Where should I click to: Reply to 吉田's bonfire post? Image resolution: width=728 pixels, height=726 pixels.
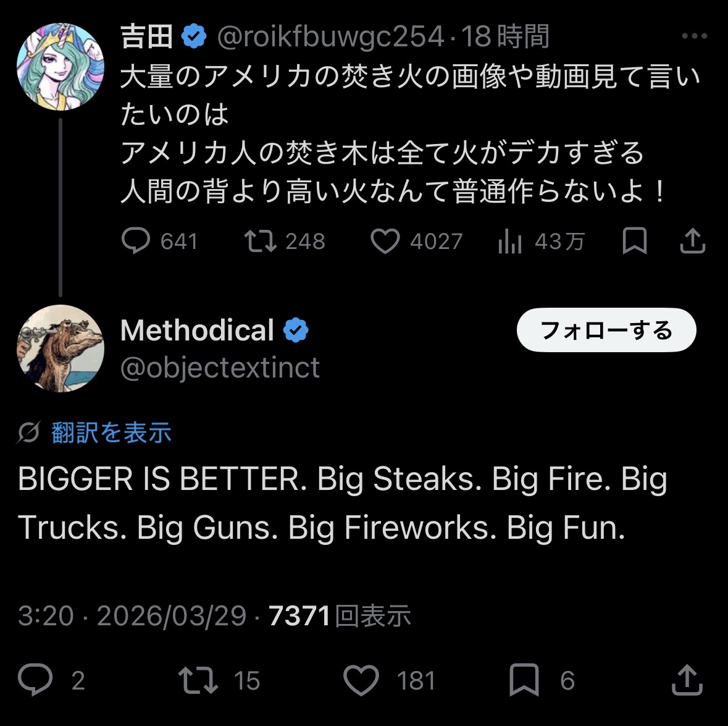[x=136, y=241]
